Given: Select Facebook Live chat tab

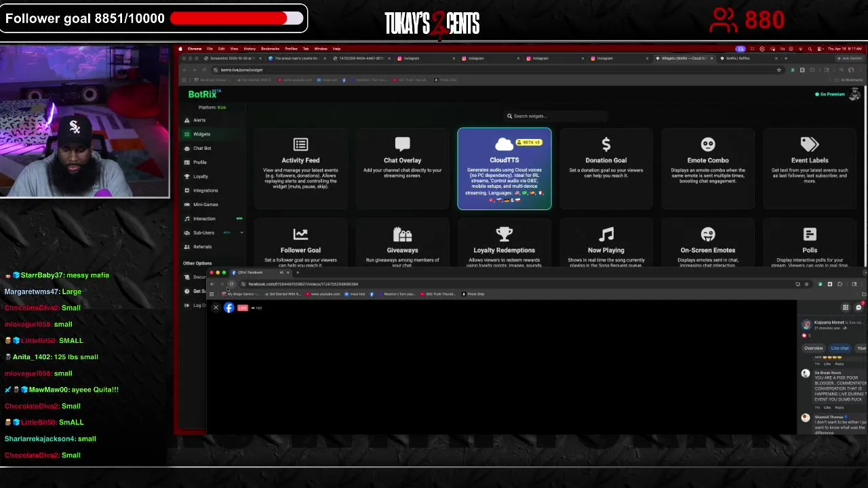Looking at the screenshot, I should tap(840, 348).
